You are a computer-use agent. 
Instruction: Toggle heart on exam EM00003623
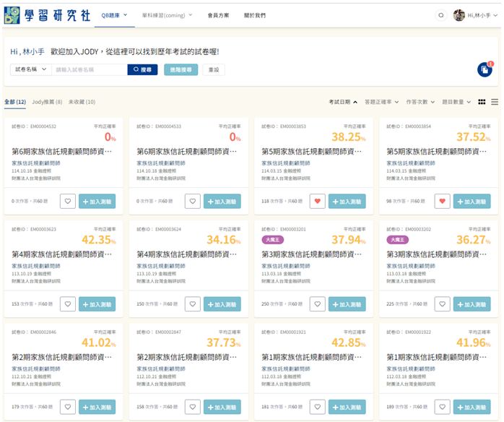coord(67,304)
